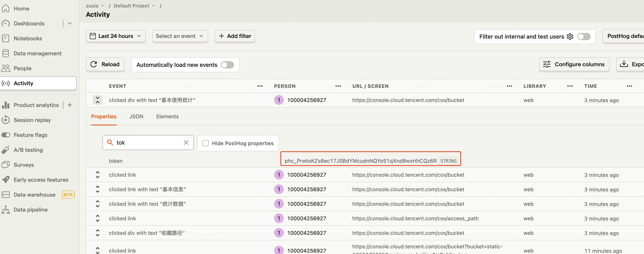Viewport: 644px width, 254px height.
Task: Click the Session replay icon in sidebar
Action: coord(6,120)
